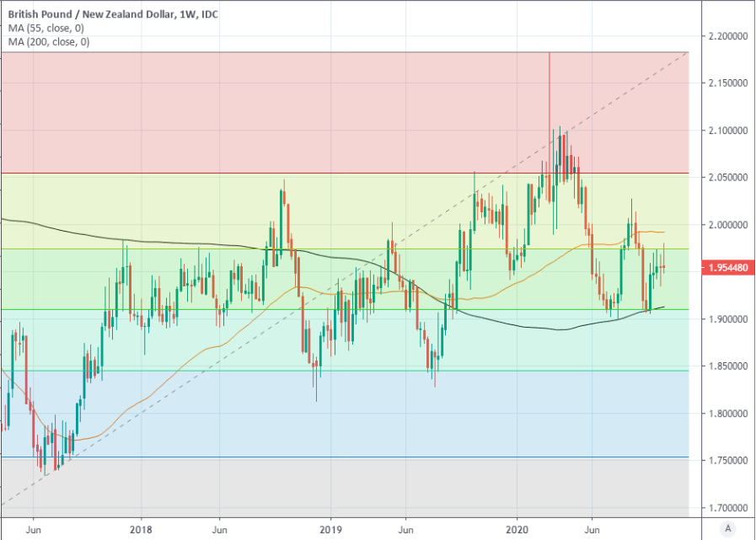Click the auto-scale 'A' button
The height and width of the screenshot is (540, 756).
[x=727, y=528]
